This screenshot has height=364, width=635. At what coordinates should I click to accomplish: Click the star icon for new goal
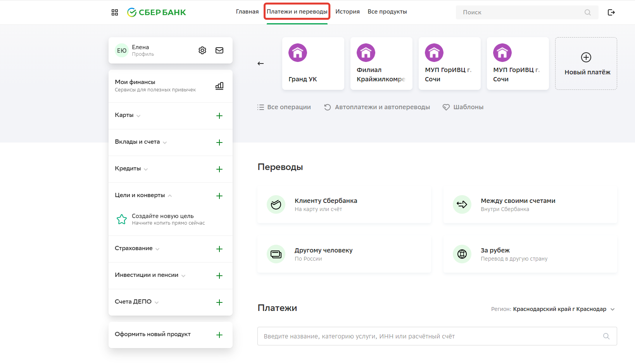pyautogui.click(x=122, y=220)
